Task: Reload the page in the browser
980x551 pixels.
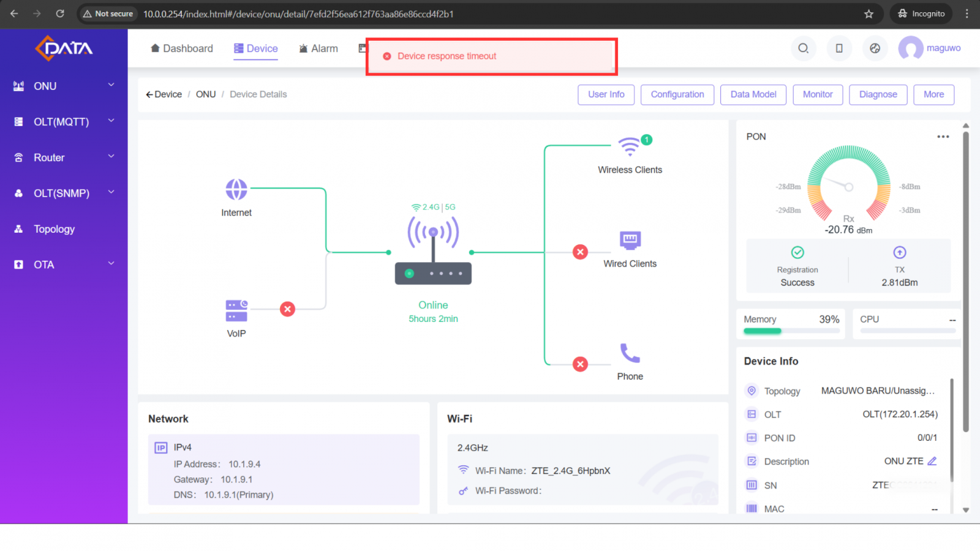Action: pyautogui.click(x=60, y=13)
